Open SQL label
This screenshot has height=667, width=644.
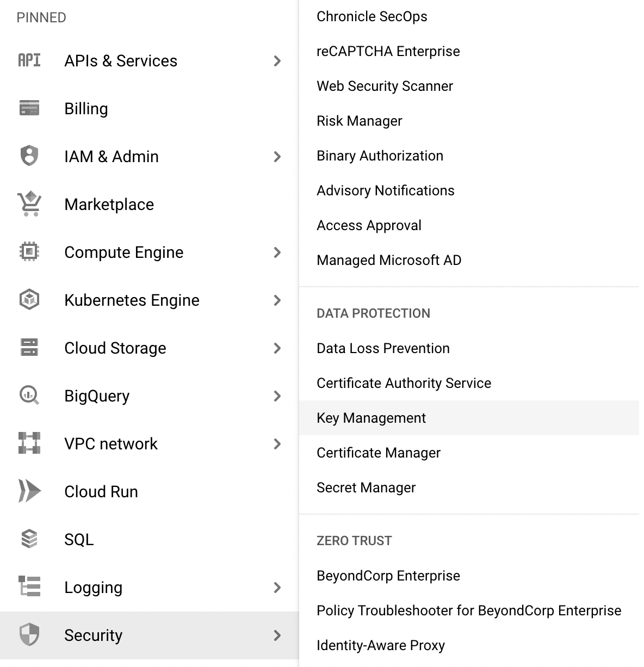pyautogui.click(x=79, y=540)
